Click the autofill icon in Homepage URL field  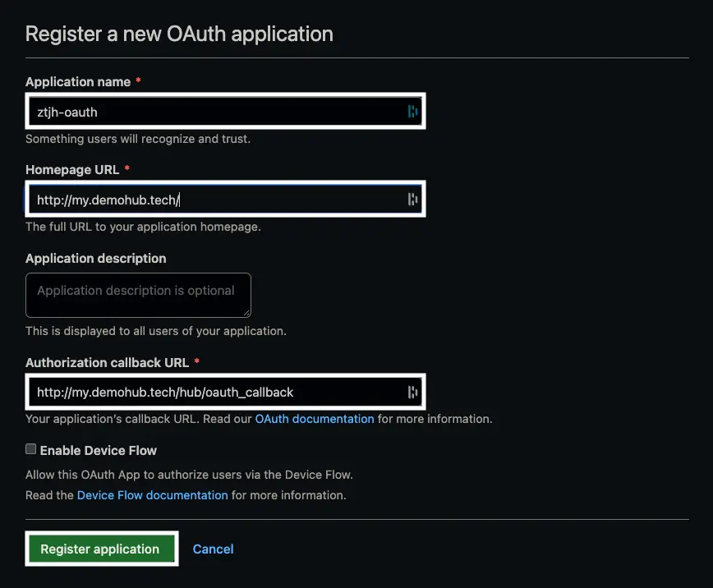pyautogui.click(x=412, y=200)
